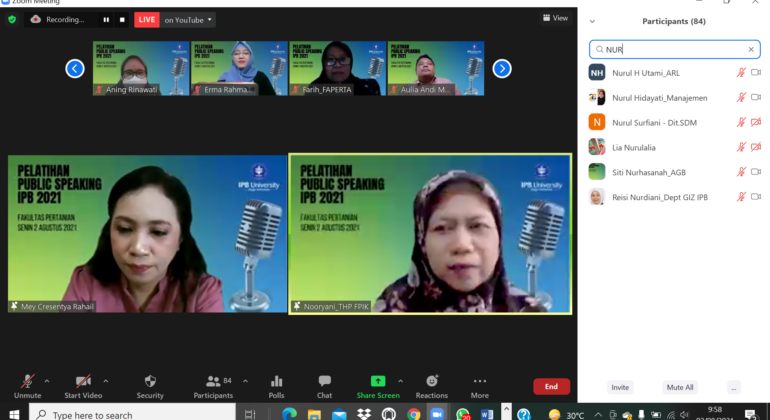The image size is (770, 420).
Task: Open the View layout menu
Action: click(x=555, y=18)
